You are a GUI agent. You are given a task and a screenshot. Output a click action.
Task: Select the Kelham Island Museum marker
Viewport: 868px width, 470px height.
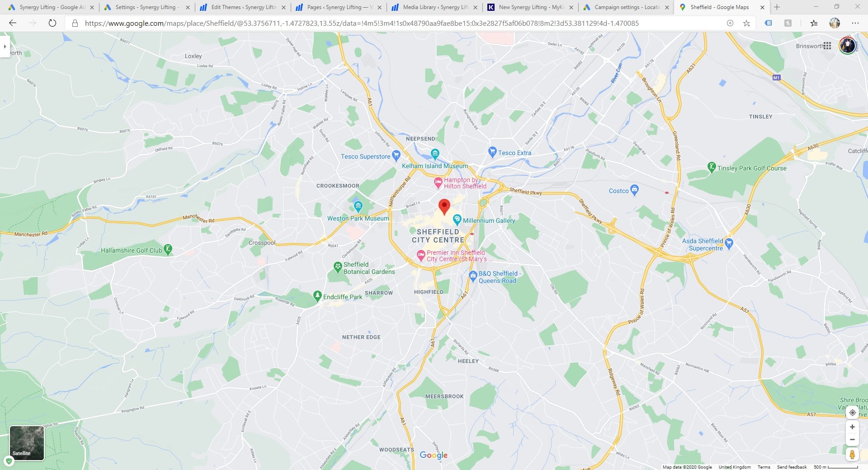click(x=435, y=154)
